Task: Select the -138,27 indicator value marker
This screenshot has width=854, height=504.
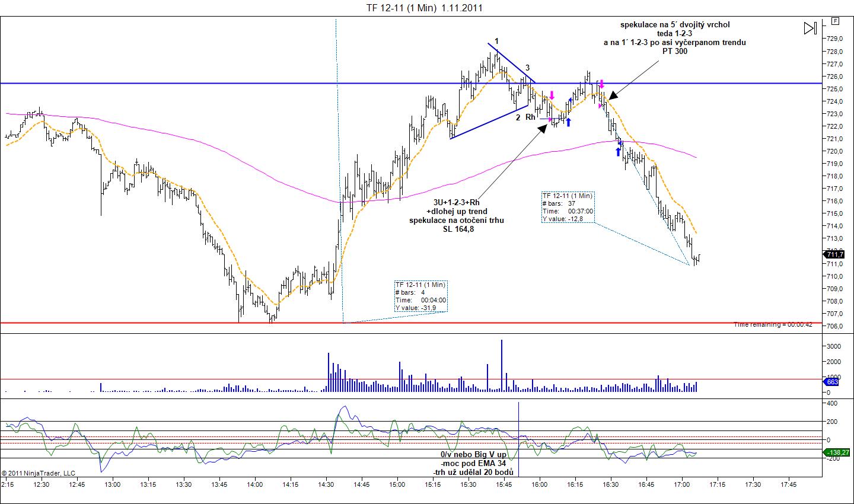Action: point(837,452)
